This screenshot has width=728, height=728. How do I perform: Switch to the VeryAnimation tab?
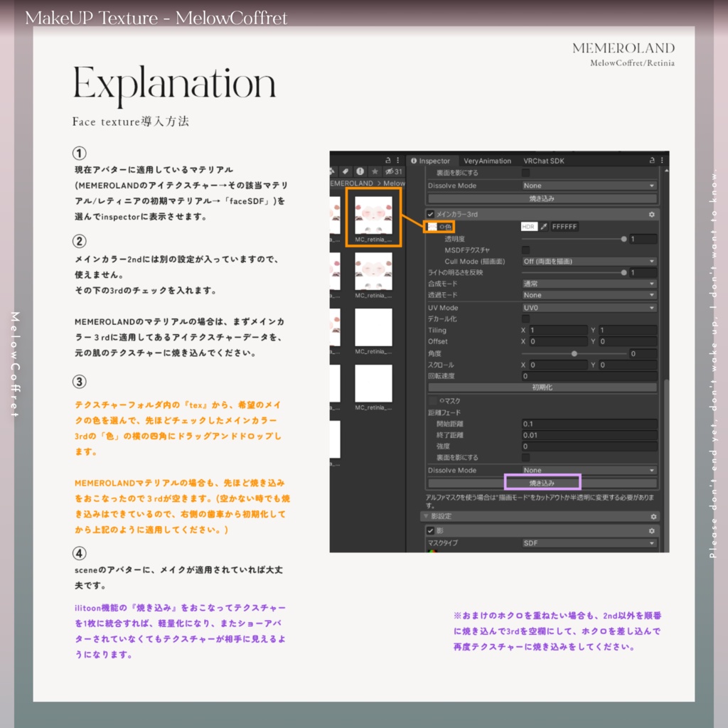[487, 161]
